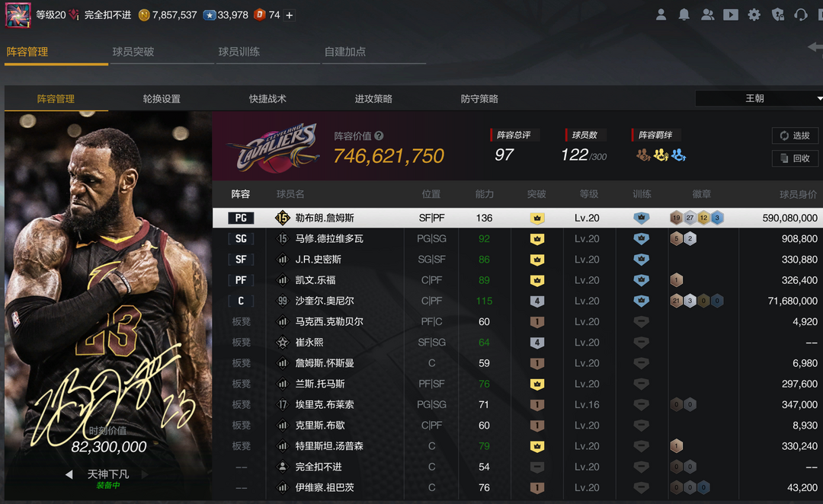Click the gold lineup bond icon
Image resolution: width=823 pixels, height=504 pixels.
[x=661, y=155]
